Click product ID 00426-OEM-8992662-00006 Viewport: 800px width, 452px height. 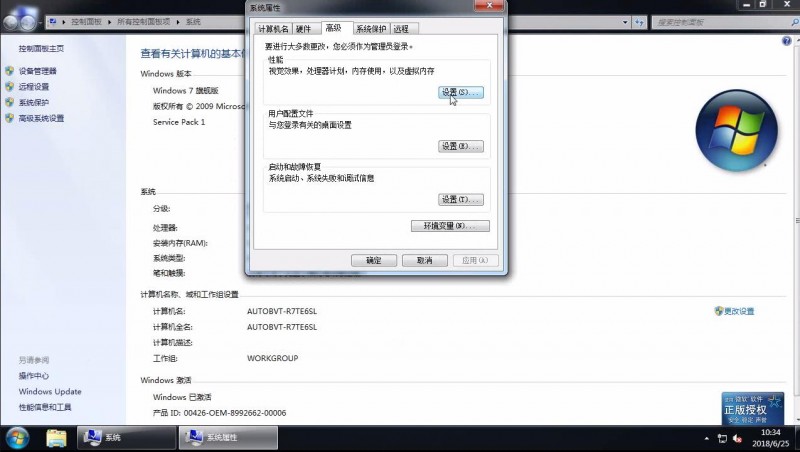coord(235,413)
